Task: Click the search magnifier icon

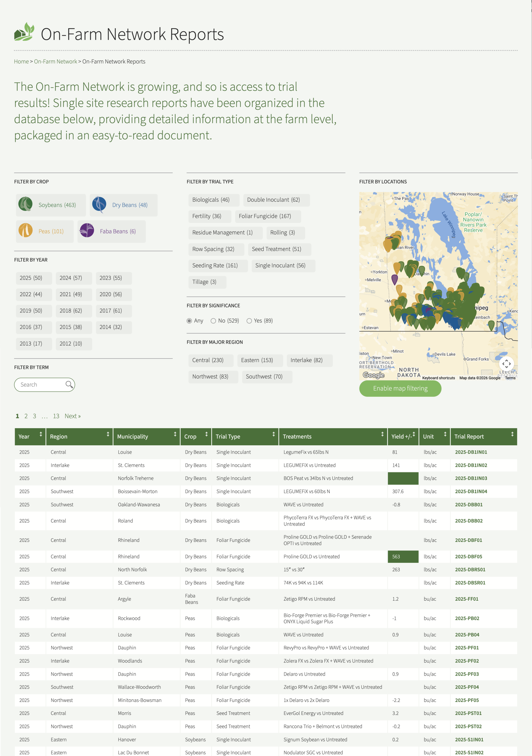Action: [x=69, y=384]
